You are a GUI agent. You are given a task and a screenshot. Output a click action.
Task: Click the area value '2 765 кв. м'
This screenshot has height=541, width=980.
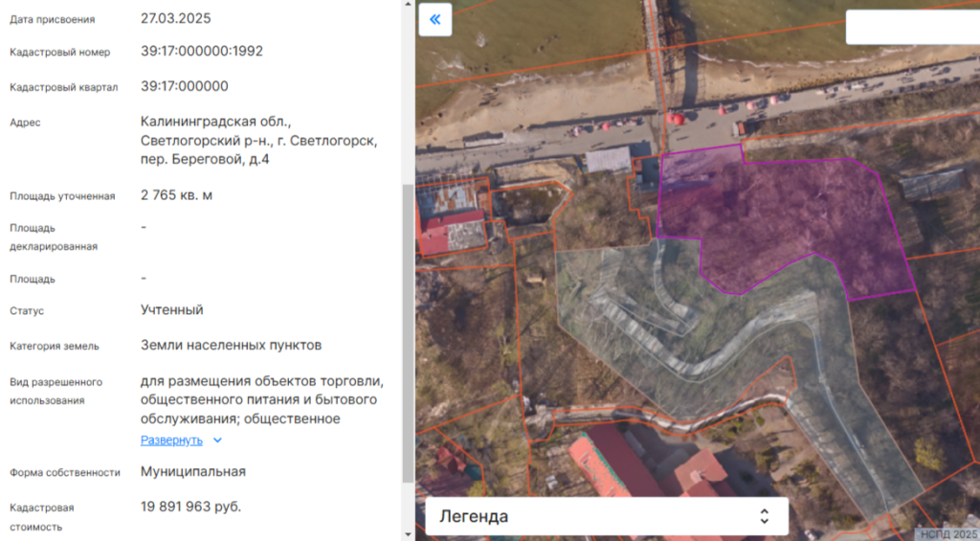click(x=176, y=195)
